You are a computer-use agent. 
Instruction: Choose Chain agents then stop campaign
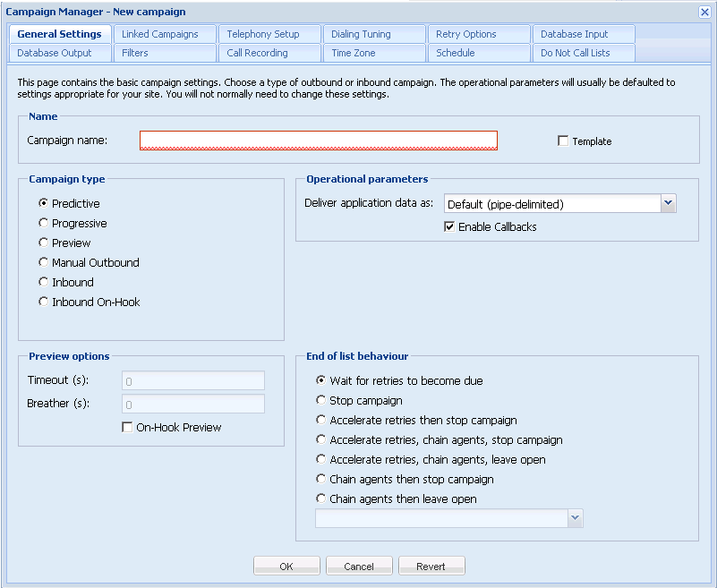321,479
